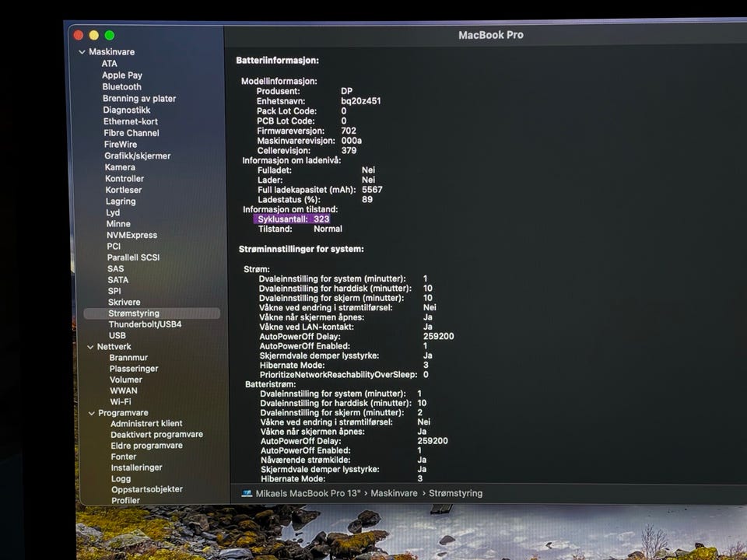
Task: Select Kortleser item
Action: tap(124, 190)
